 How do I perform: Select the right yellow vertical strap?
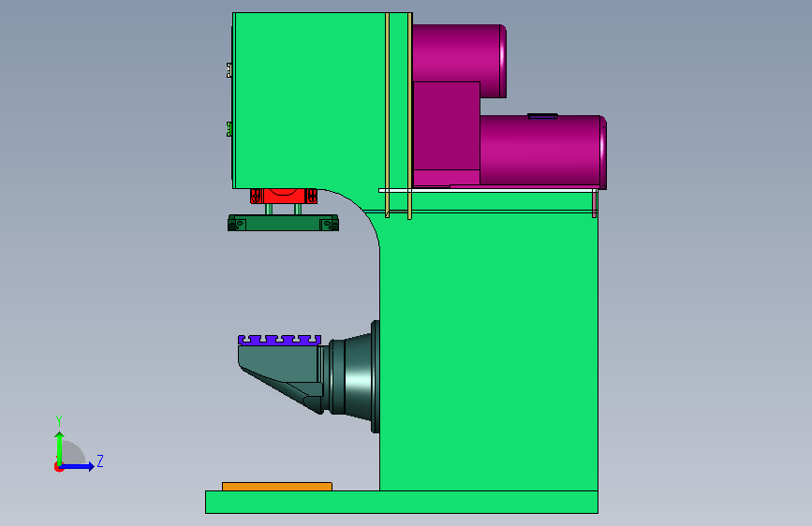coord(409,116)
